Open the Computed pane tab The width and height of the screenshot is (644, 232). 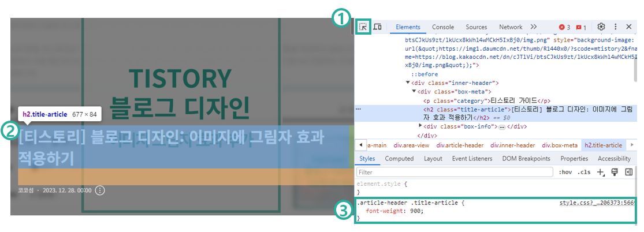[399, 159]
